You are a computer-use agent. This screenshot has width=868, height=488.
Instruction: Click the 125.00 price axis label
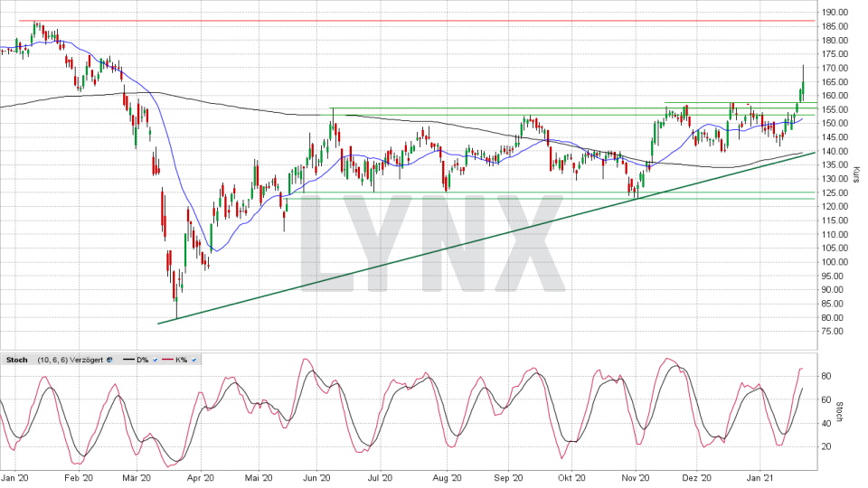point(835,192)
